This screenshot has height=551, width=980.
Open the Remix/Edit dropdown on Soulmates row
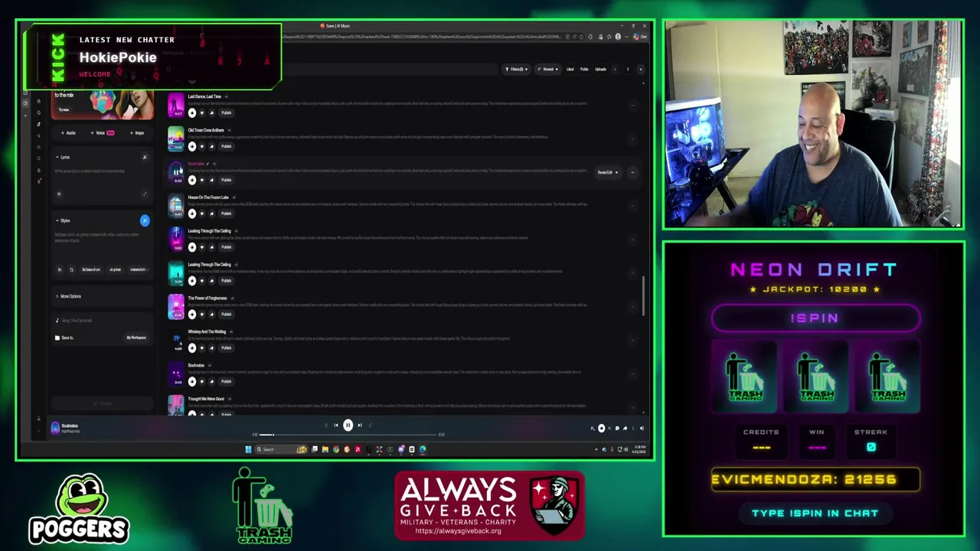click(x=607, y=172)
